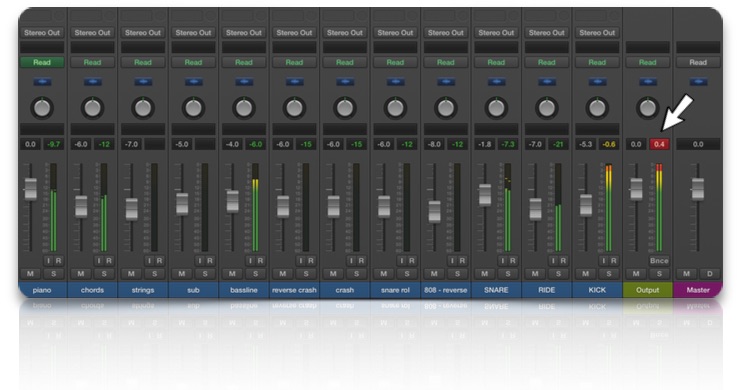Viewport: 738px width, 390px height.
Task: Click the piano volume fader
Action: pos(31,189)
